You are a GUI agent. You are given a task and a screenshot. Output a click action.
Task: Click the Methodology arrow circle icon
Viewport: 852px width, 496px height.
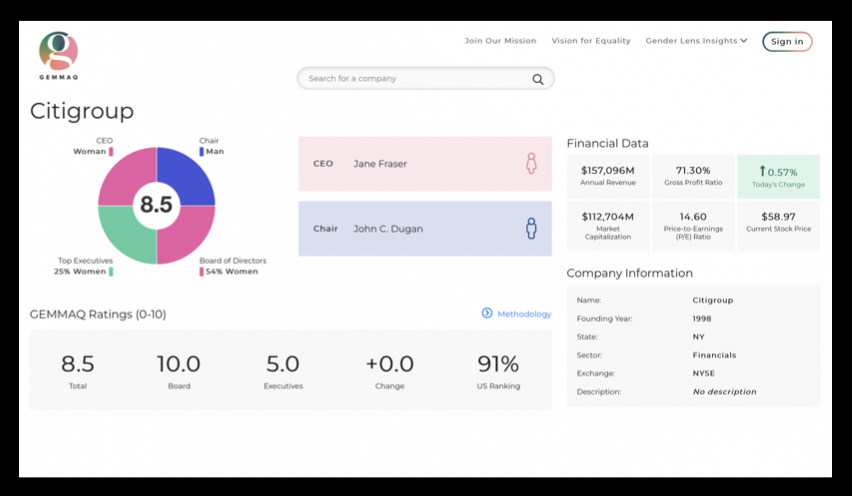(x=487, y=313)
